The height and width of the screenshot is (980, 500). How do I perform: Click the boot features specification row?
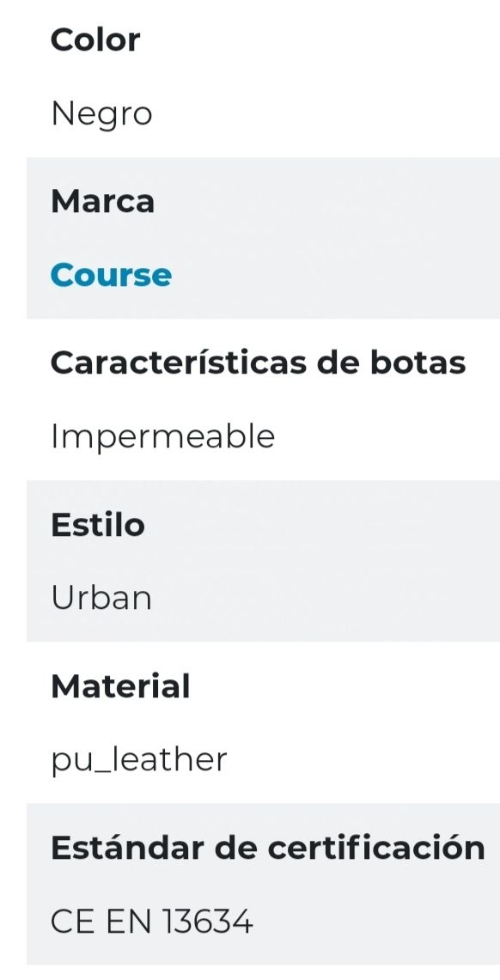coord(250,399)
